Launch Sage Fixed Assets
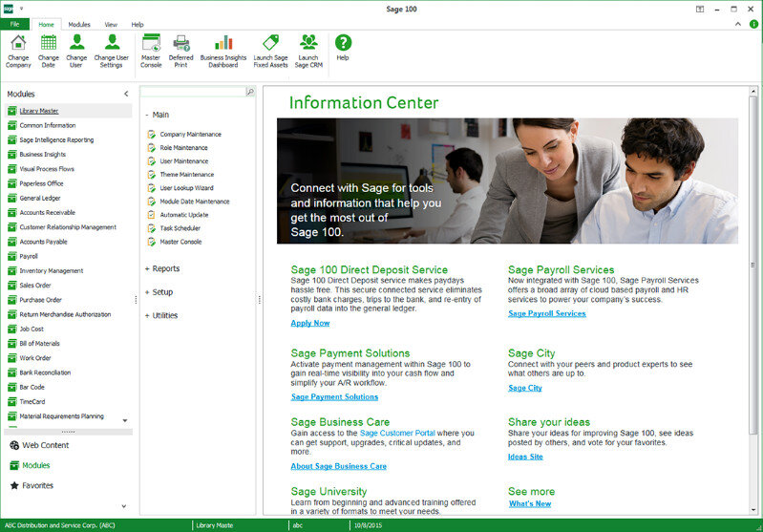This screenshot has width=763, height=532. pos(270,43)
